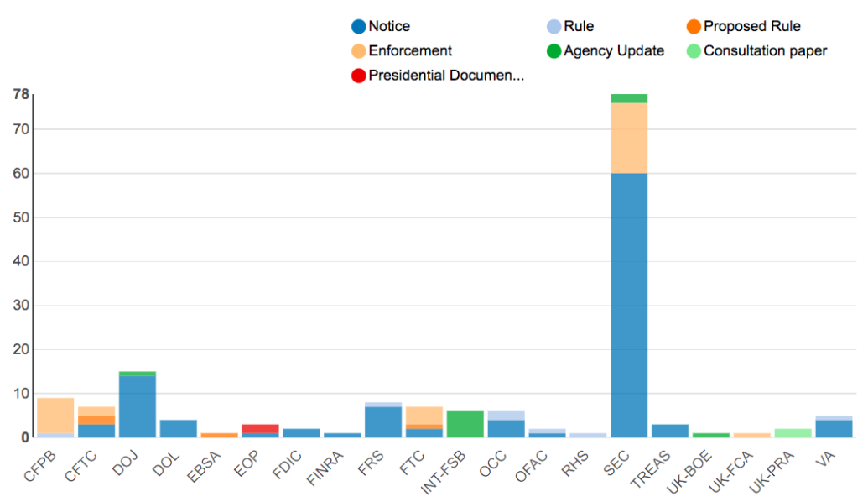Click the FTC axis label
This screenshot has width=868, height=502.
[x=412, y=463]
